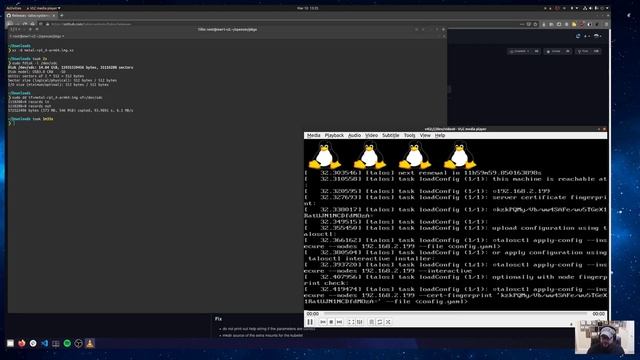Open VLC media player app menu in top bar
The image size is (640, 360).
(43, 8)
